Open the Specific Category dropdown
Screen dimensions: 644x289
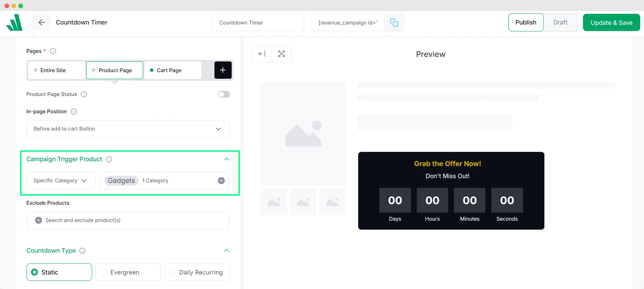click(x=61, y=181)
